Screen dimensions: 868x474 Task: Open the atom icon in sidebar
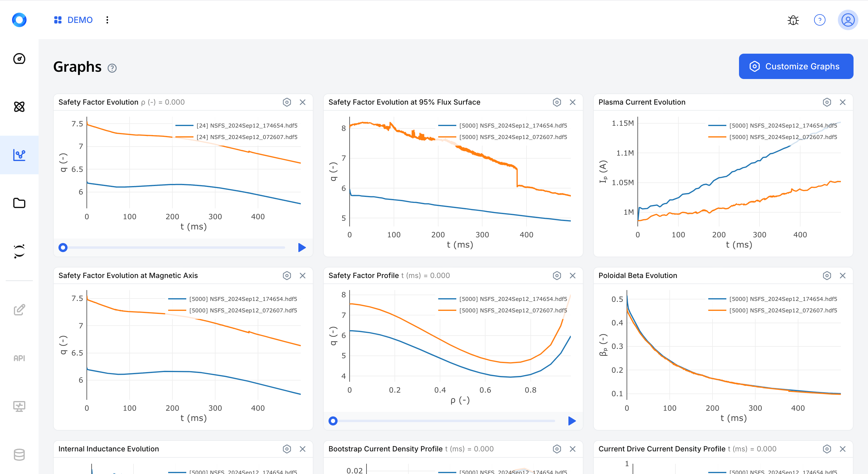click(19, 107)
